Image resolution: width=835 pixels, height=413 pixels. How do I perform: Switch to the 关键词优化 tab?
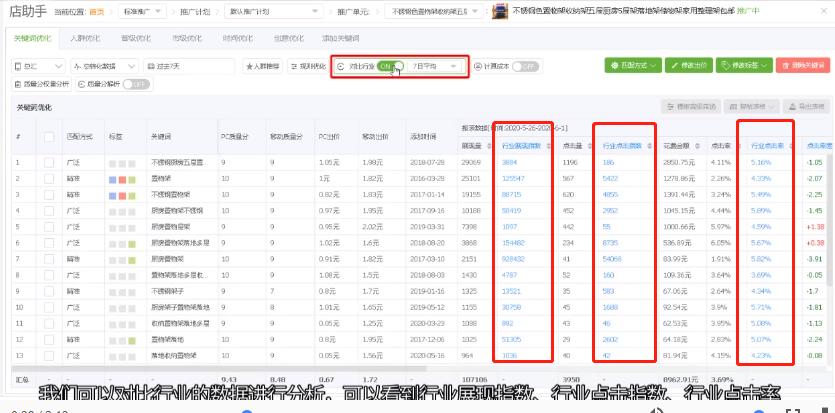(33, 39)
